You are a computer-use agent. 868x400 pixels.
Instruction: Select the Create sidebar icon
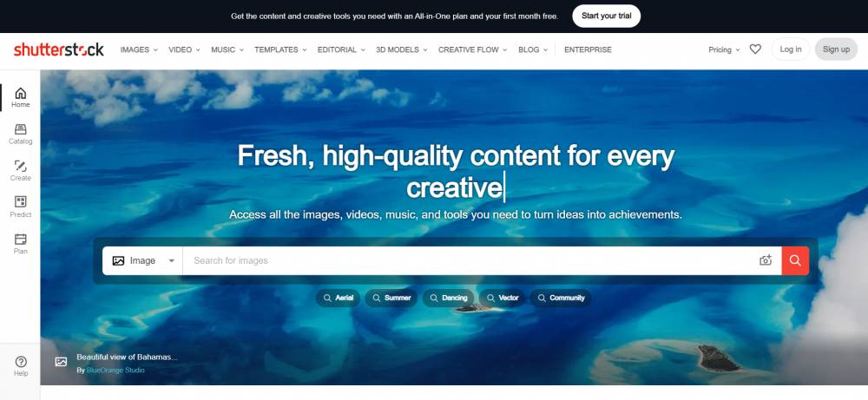pos(21,166)
